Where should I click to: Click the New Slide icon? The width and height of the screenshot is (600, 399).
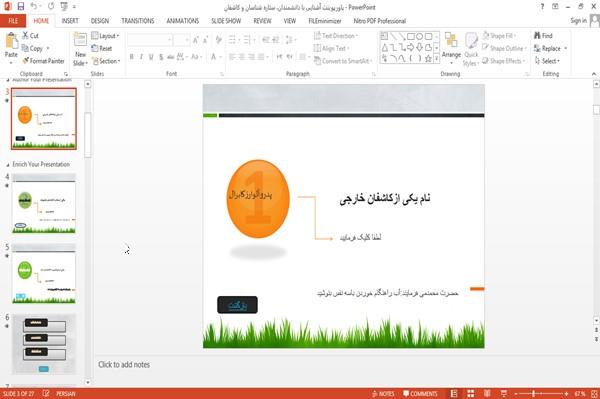click(80, 40)
